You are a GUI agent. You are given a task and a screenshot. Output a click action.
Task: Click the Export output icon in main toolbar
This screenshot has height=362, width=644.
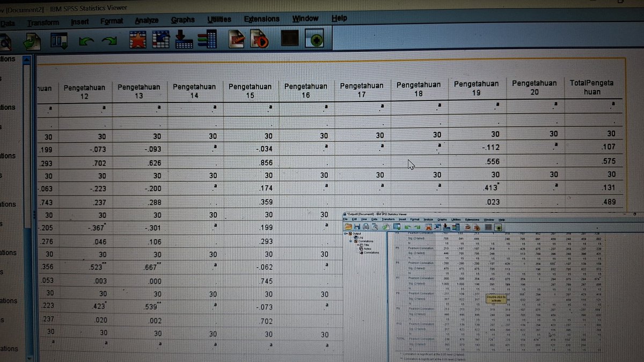(32, 40)
